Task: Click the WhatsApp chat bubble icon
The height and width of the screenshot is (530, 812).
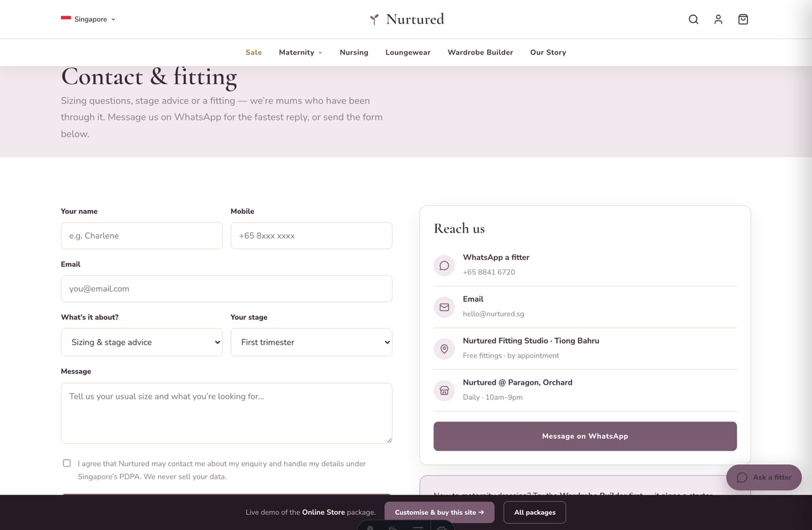Action: pyautogui.click(x=444, y=266)
